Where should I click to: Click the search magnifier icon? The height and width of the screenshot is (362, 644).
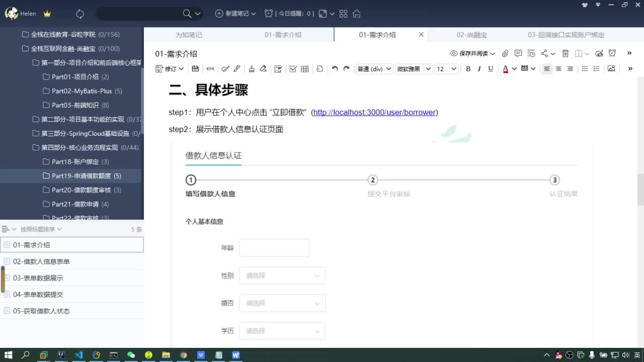coord(187,14)
